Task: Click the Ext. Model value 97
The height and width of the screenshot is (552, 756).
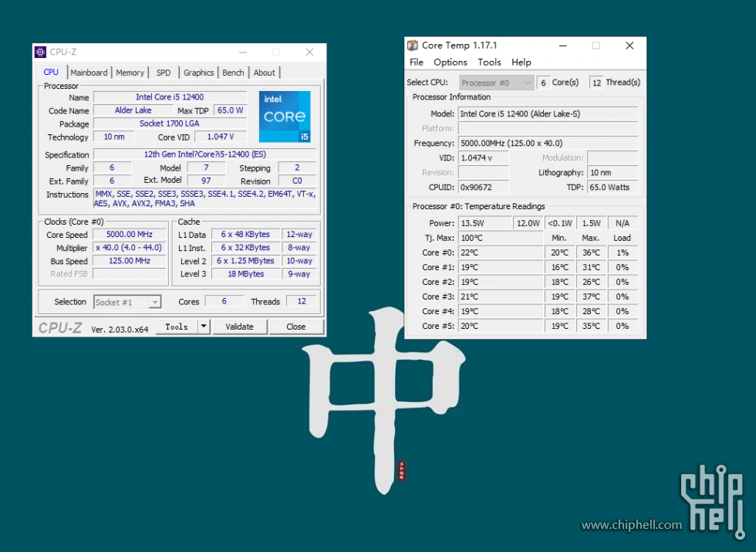Action: click(206, 181)
